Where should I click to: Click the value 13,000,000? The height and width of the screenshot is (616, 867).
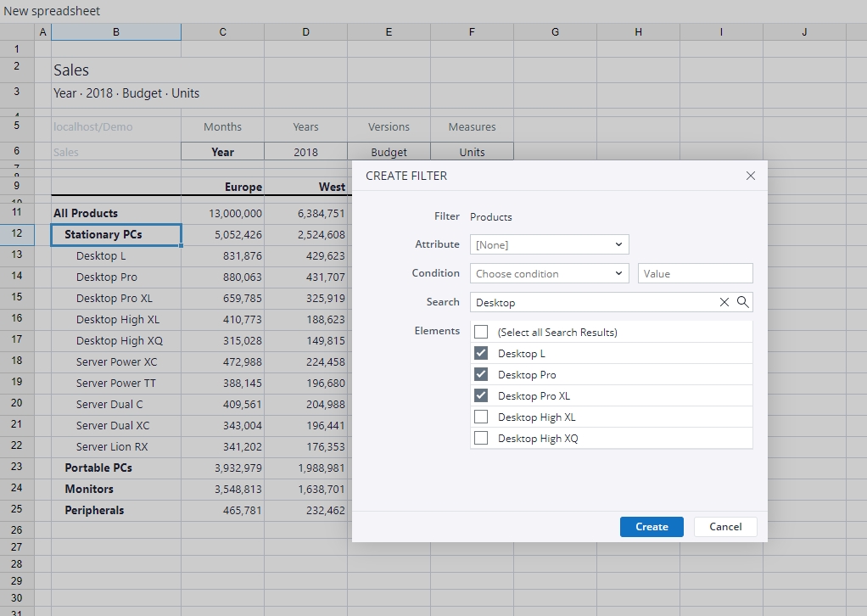click(235, 214)
